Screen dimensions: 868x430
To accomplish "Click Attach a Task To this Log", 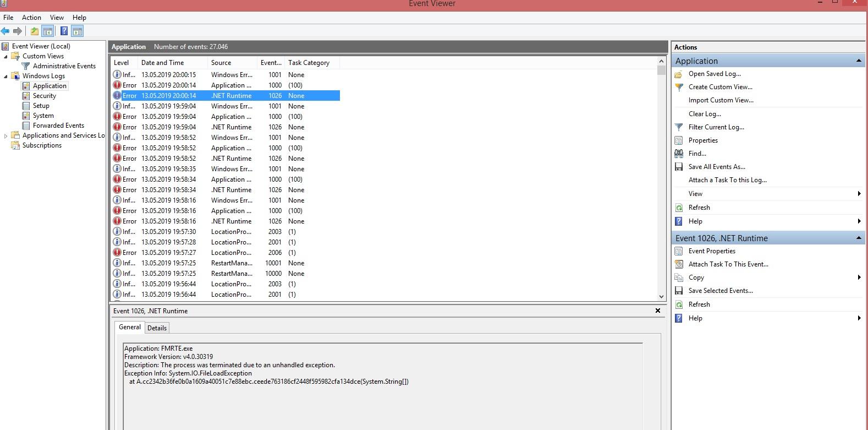I will pos(727,180).
